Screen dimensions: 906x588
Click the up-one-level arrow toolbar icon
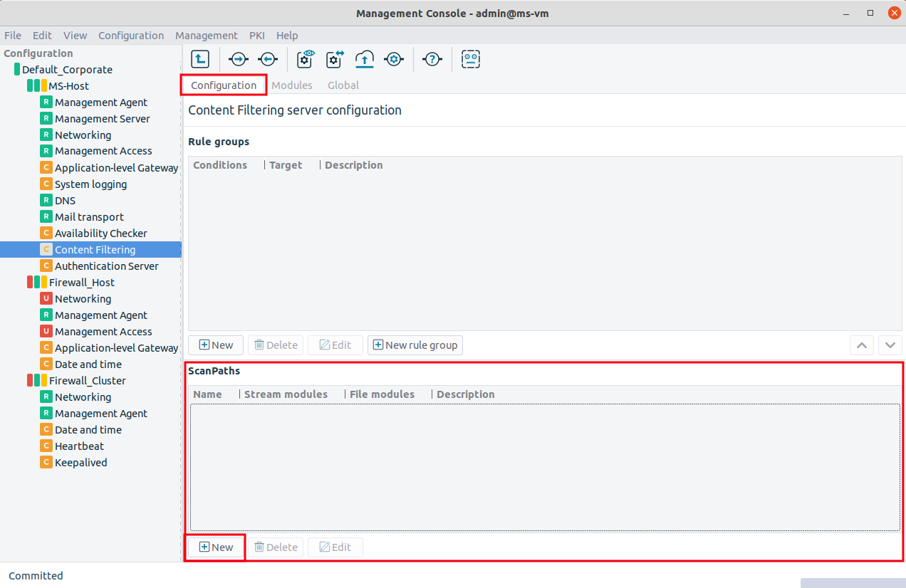pos(200,60)
